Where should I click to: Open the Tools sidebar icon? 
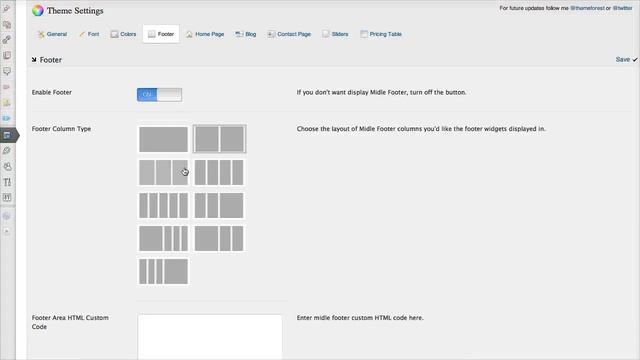tap(7, 182)
